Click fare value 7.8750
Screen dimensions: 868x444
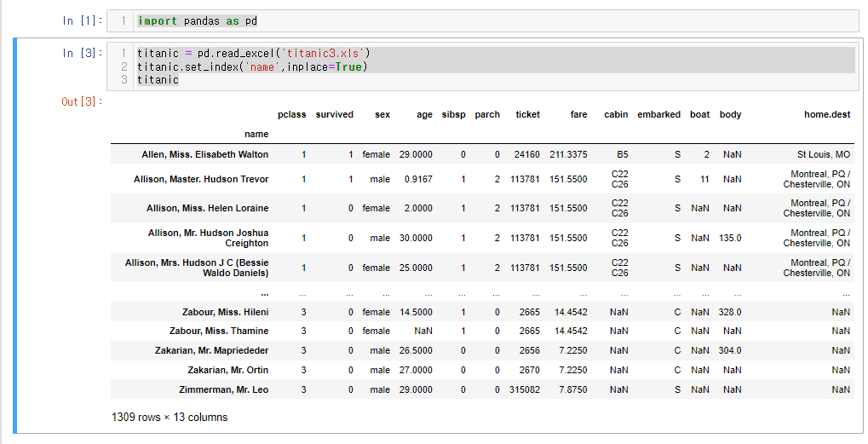[573, 389]
